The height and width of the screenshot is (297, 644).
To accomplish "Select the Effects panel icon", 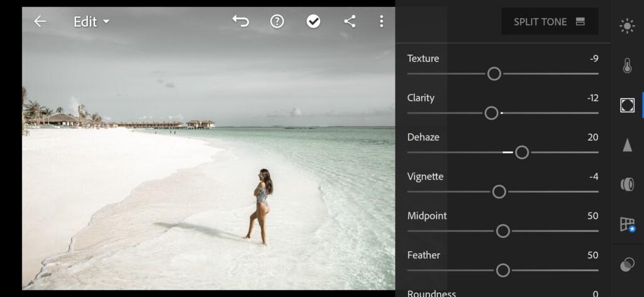I will point(627,105).
